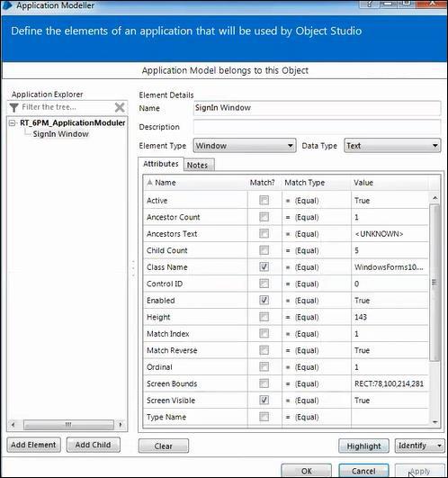This screenshot has height=478, width=448.
Task: Click the right arrow of the explorer horizontal scrollbar
Action: (x=121, y=424)
